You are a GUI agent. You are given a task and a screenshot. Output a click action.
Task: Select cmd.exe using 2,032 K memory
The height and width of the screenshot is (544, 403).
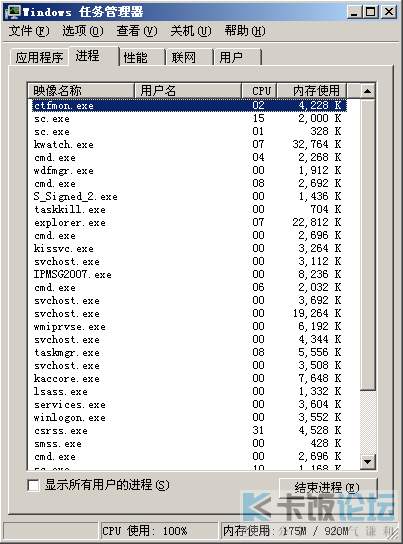(189, 287)
